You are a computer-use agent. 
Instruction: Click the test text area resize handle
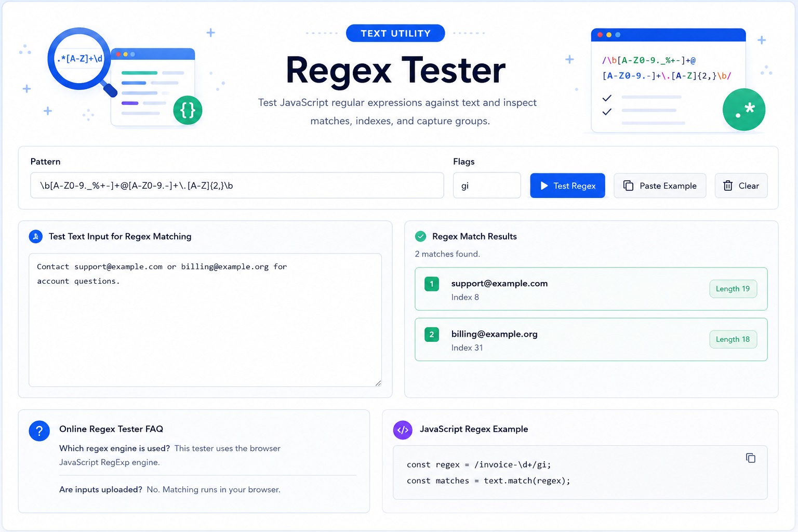(x=378, y=383)
